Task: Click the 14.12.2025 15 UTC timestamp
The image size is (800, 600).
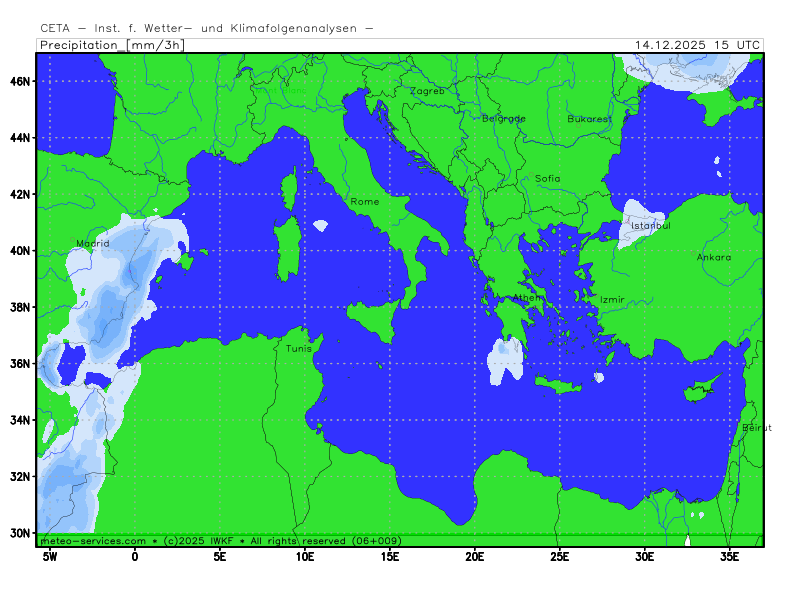Action: (x=698, y=45)
